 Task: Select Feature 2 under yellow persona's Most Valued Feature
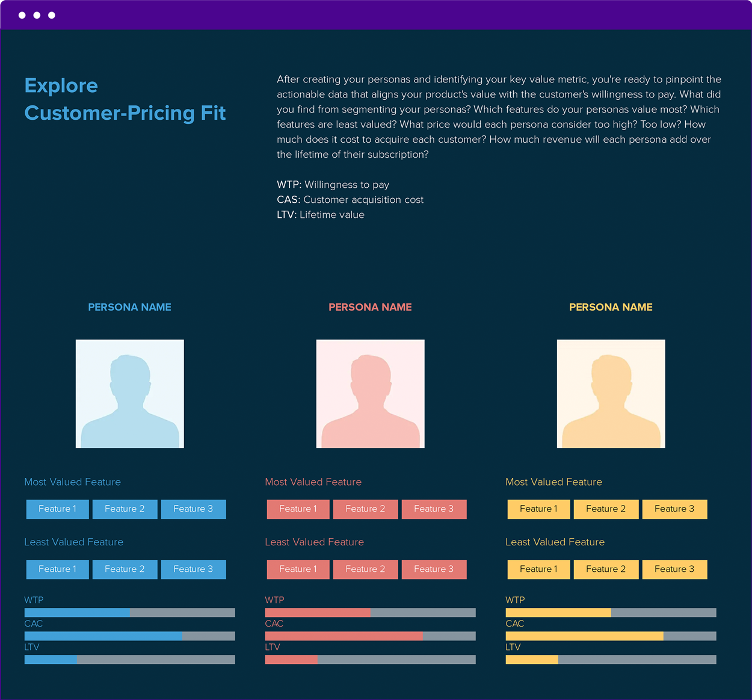606,509
